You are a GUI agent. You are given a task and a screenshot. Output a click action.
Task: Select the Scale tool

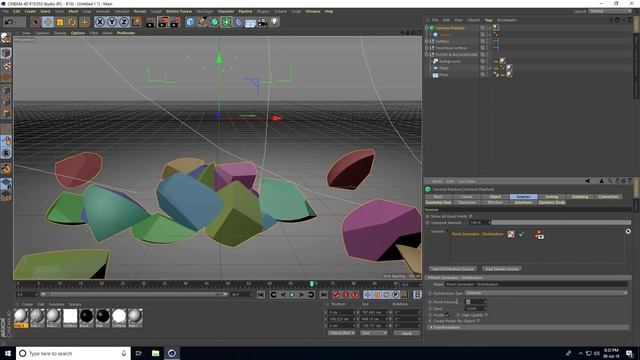click(60, 22)
